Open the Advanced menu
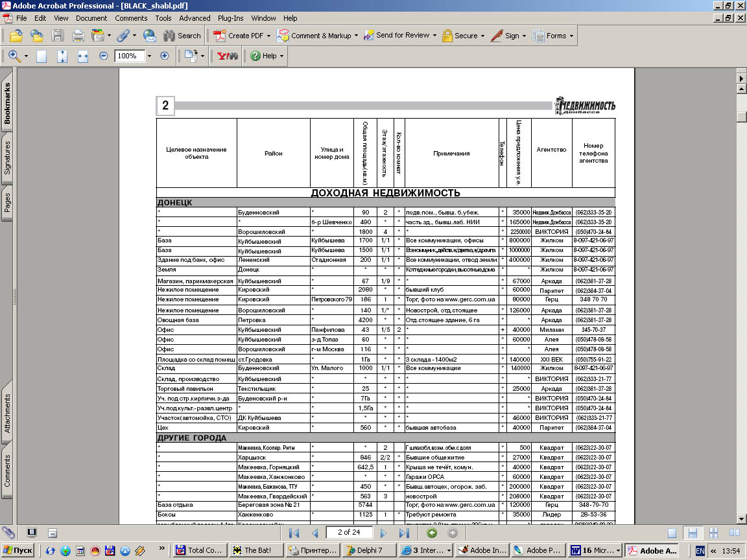747x560 pixels. click(195, 19)
